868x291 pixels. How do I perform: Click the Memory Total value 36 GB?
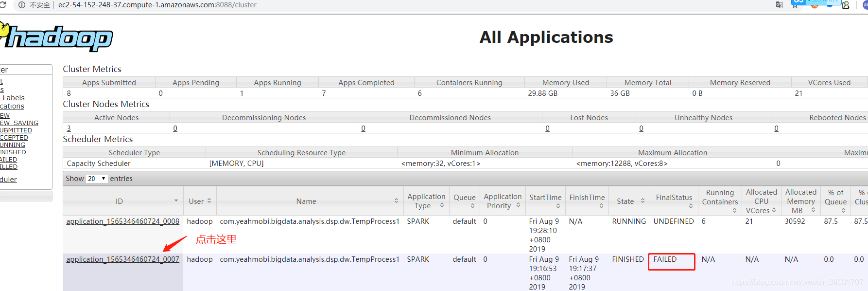620,93
